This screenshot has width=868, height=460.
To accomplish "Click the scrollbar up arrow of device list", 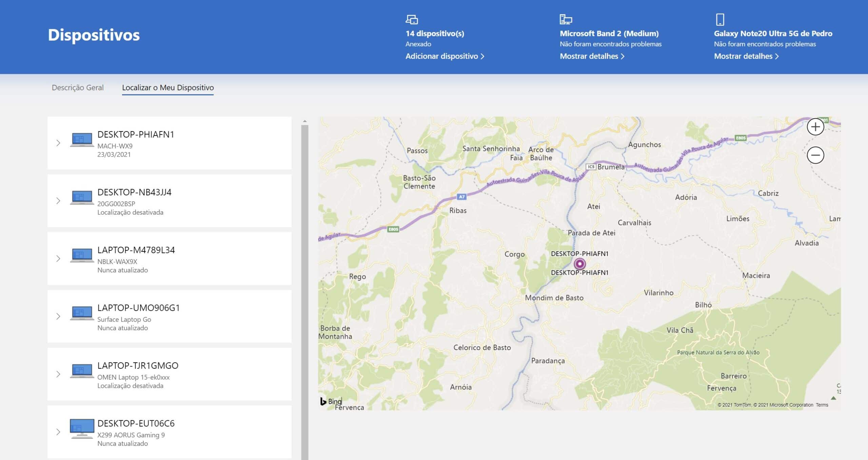I will tap(304, 121).
